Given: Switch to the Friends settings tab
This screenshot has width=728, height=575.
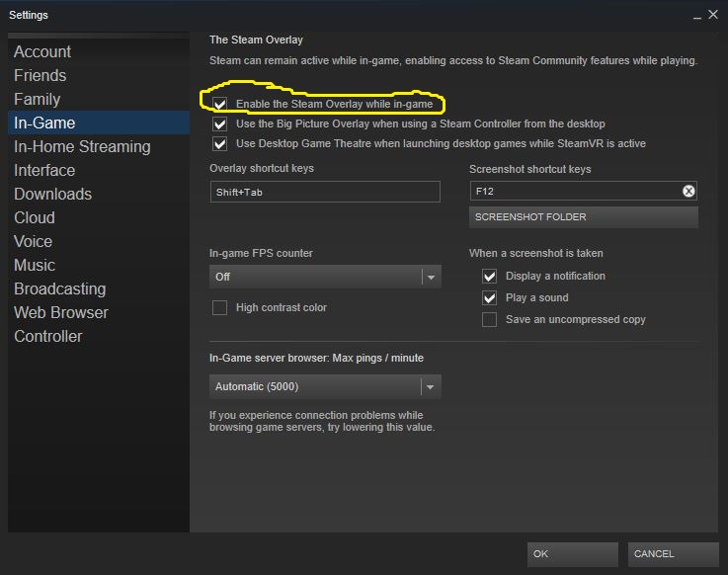Looking at the screenshot, I should click(40, 75).
